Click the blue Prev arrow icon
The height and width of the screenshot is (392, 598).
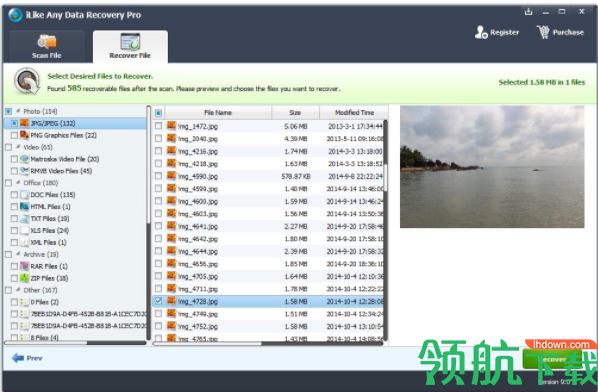pyautogui.click(x=18, y=358)
